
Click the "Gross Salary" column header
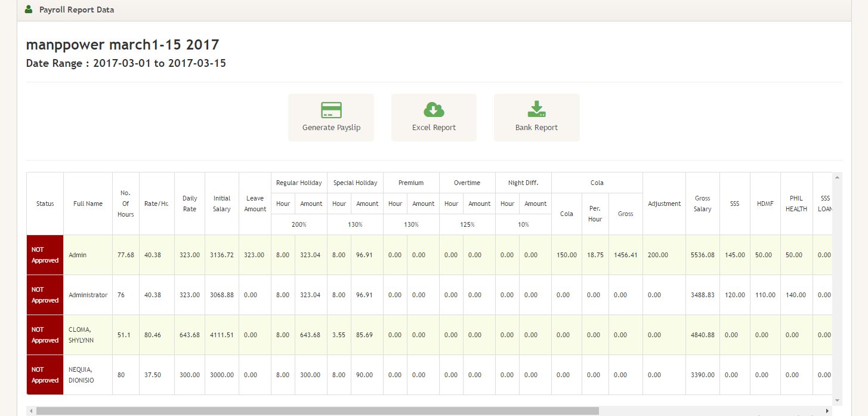click(x=703, y=204)
